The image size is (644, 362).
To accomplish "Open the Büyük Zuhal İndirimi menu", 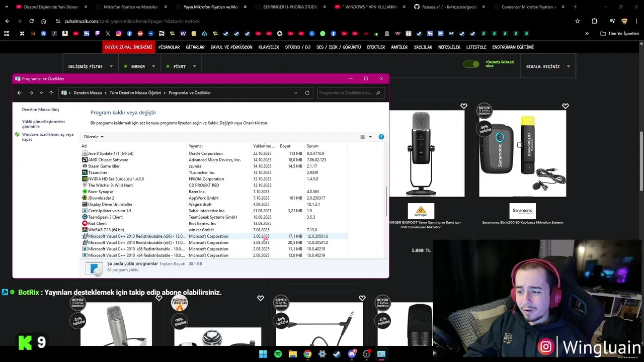I will [x=128, y=47].
